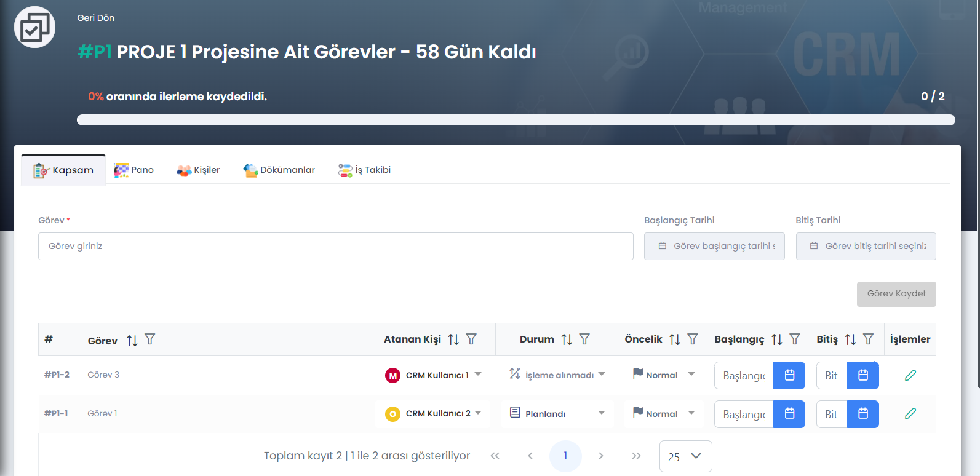Image resolution: width=980 pixels, height=476 pixels.
Task: Click Başlangıç date input for Görev 3
Action: (744, 376)
